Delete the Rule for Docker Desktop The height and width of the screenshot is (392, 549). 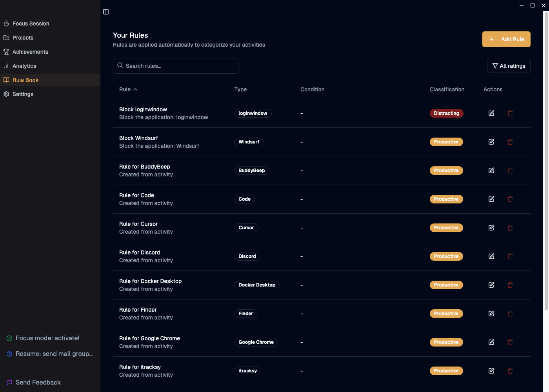[510, 285]
